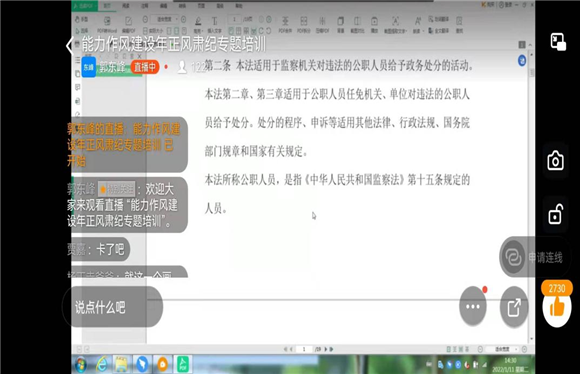Go to next page arrow in status bar

(x=326, y=349)
